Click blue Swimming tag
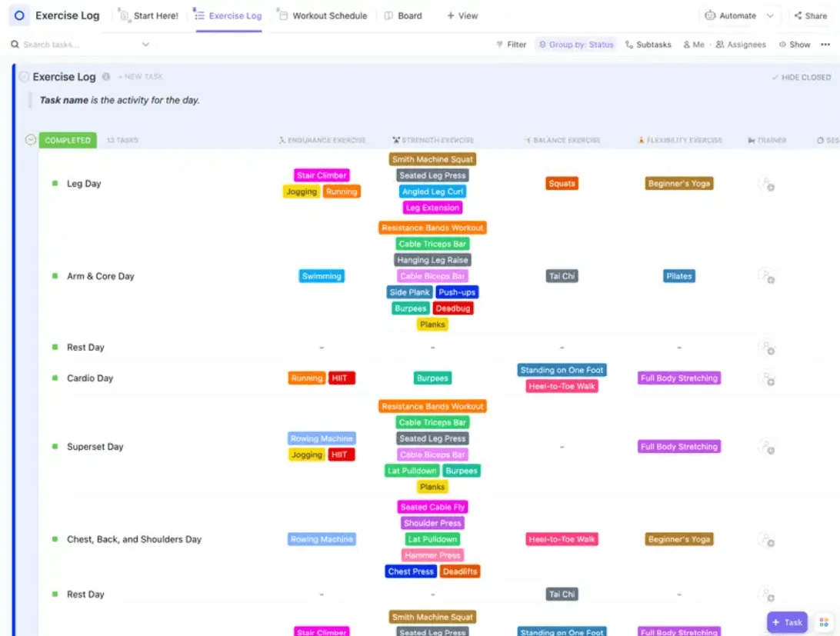The image size is (840, 636). pos(322,276)
